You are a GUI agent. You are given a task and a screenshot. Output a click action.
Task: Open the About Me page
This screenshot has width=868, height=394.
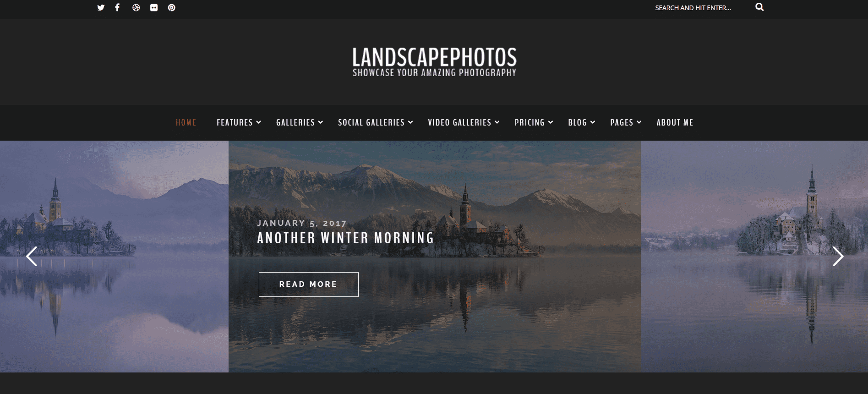tap(675, 122)
